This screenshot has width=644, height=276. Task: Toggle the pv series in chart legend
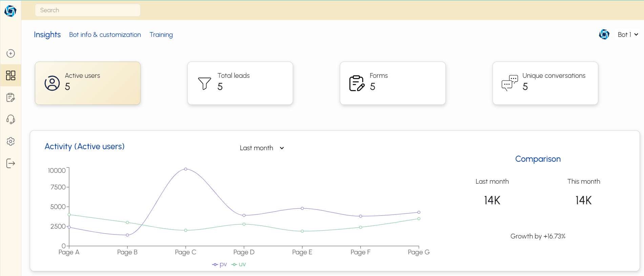pos(220,264)
